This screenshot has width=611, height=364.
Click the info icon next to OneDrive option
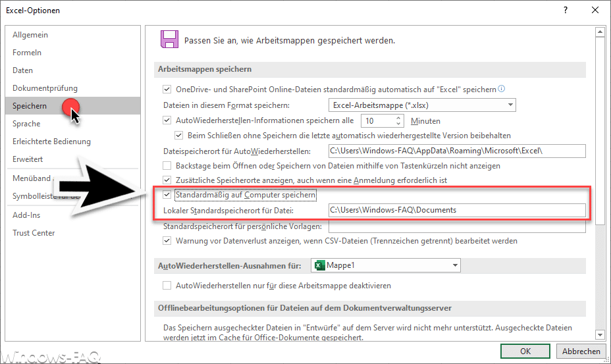[502, 89]
